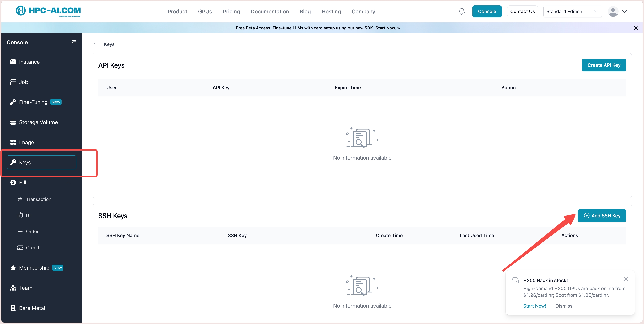This screenshot has height=324, width=644.
Task: Open the Job section in sidebar
Action: 23,82
